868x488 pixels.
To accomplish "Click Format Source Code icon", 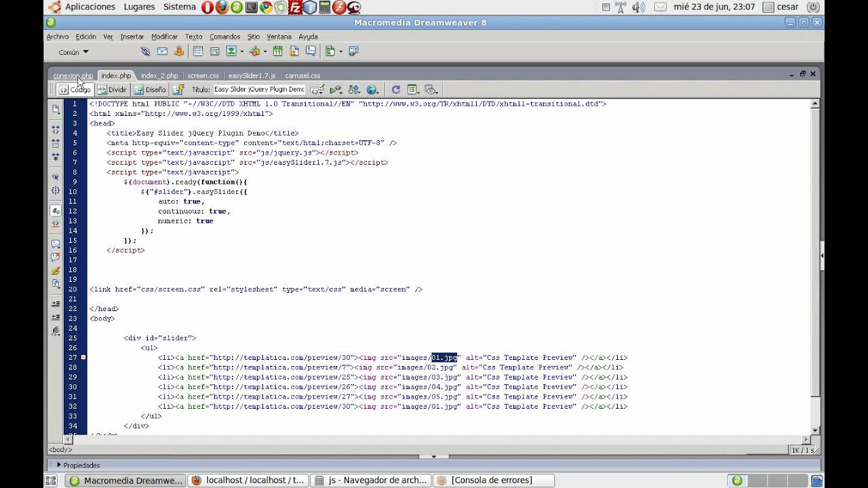I will [56, 331].
